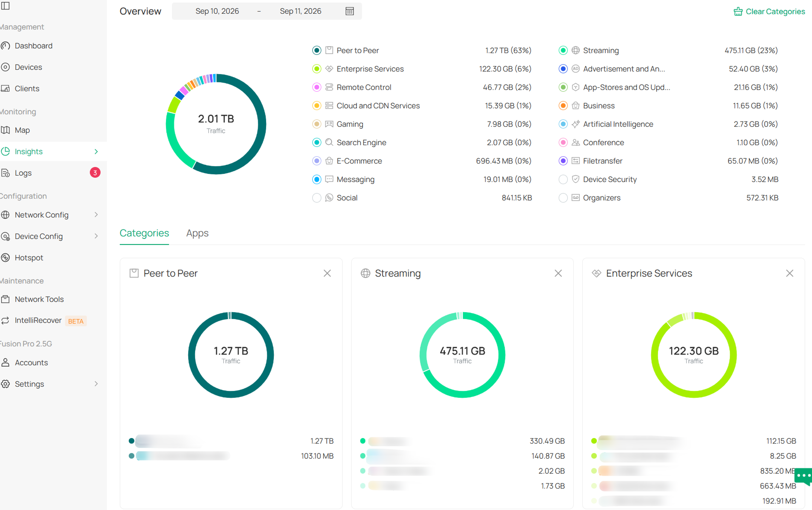812x510 pixels.
Task: Expand the Insights submenu chevron
Action: click(96, 152)
